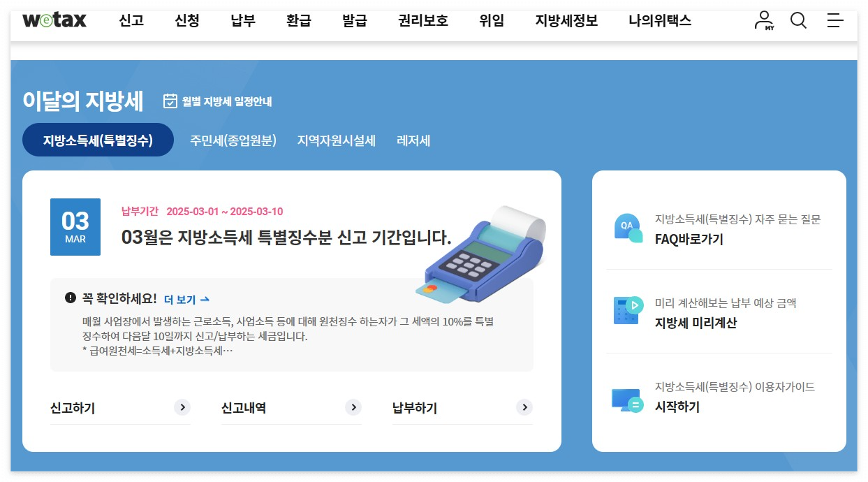Image resolution: width=868 pixels, height=482 pixels.
Task: Open the 신청 menu
Action: 187,21
